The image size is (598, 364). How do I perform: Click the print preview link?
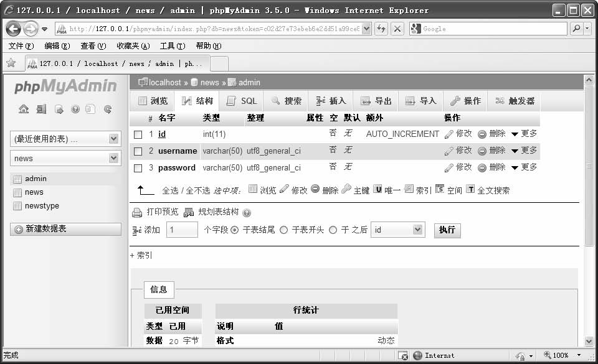coord(163,212)
